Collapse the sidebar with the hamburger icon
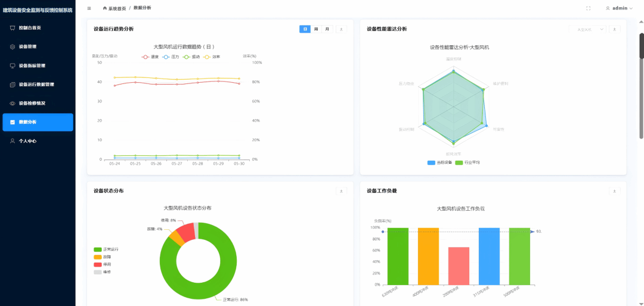 click(x=89, y=8)
